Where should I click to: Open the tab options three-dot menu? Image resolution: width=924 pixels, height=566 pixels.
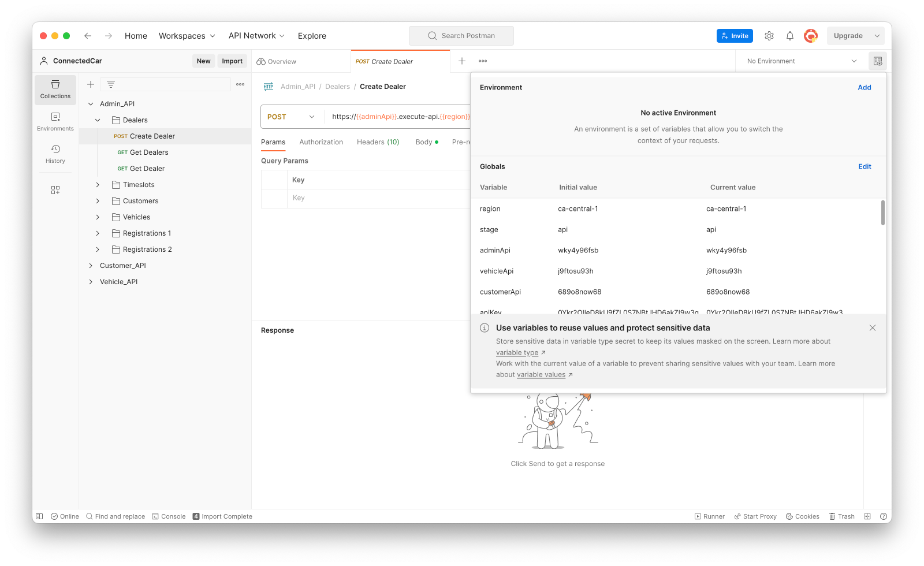click(x=483, y=61)
